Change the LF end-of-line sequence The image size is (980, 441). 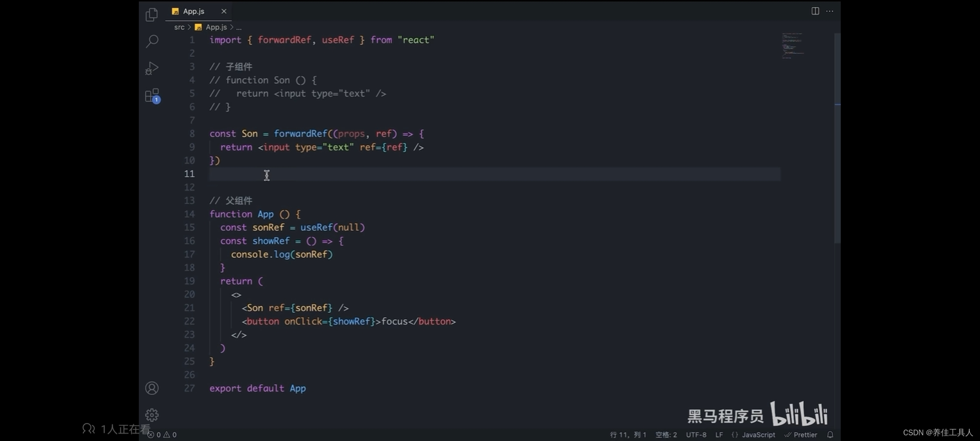click(x=719, y=435)
